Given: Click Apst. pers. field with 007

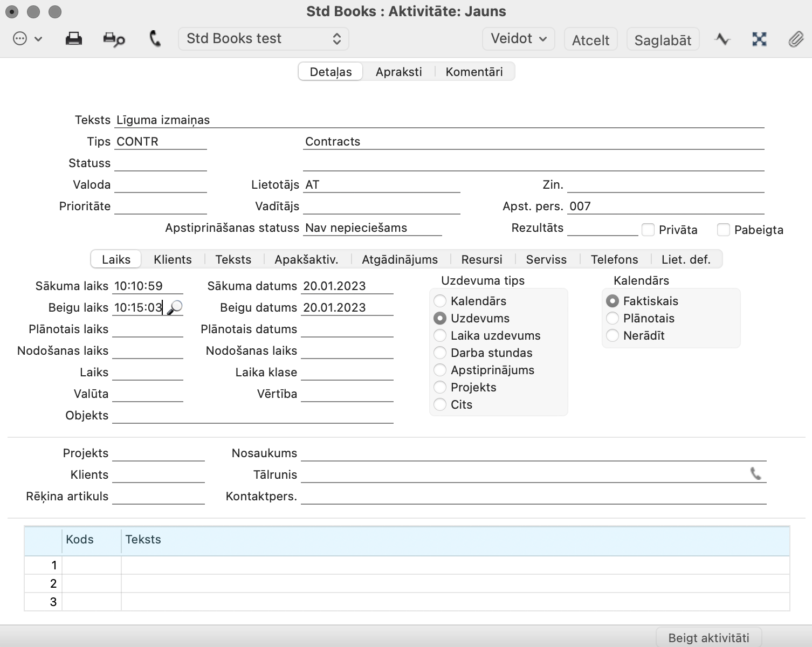Looking at the screenshot, I should pos(666,206).
